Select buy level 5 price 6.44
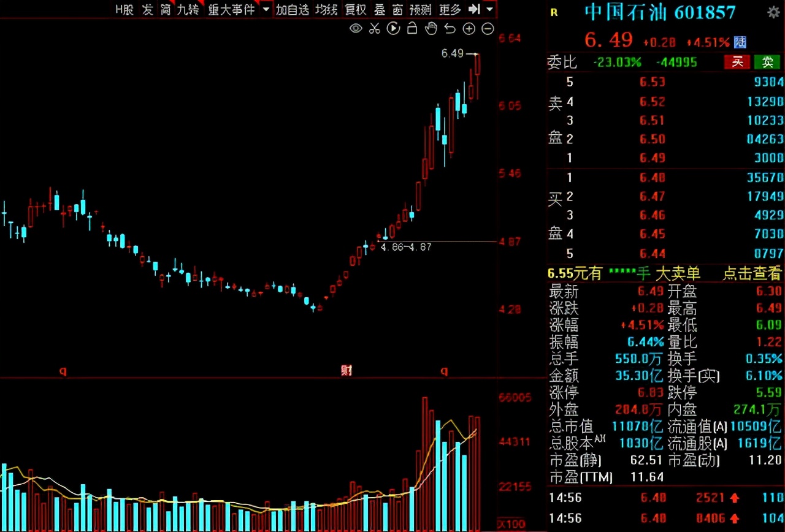Image resolution: width=785 pixels, height=532 pixels. tap(652, 253)
